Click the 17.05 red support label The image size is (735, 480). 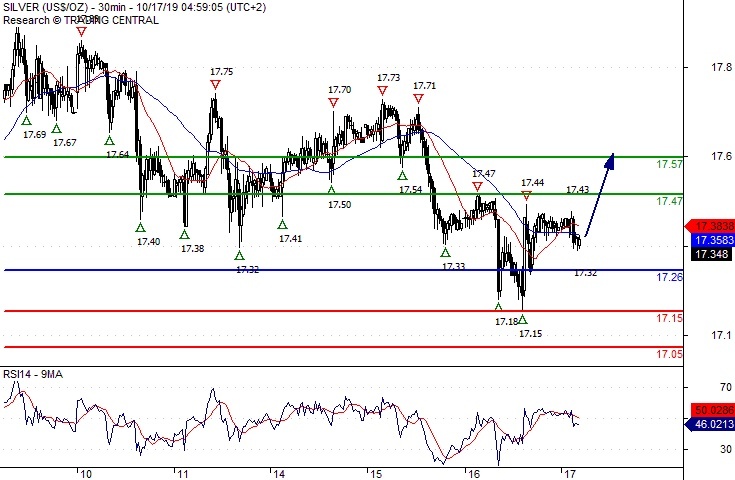point(669,354)
